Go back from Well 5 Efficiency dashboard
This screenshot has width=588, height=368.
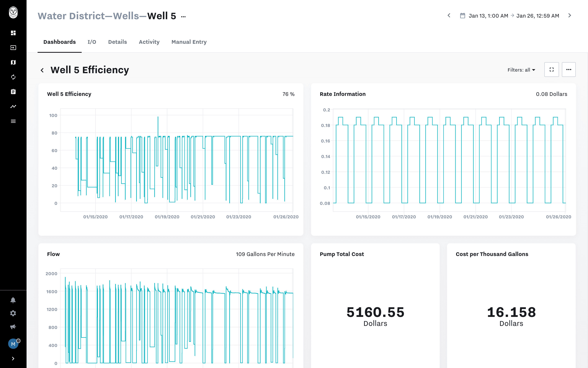(x=42, y=70)
